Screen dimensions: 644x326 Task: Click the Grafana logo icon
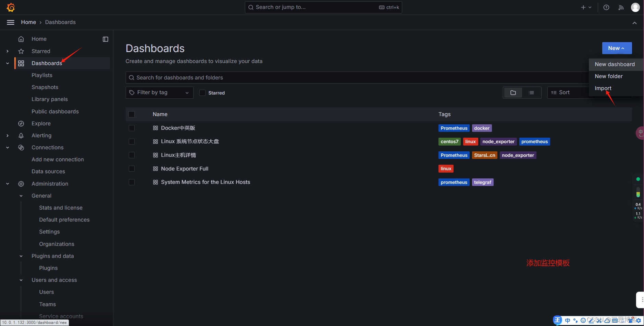pyautogui.click(x=11, y=7)
